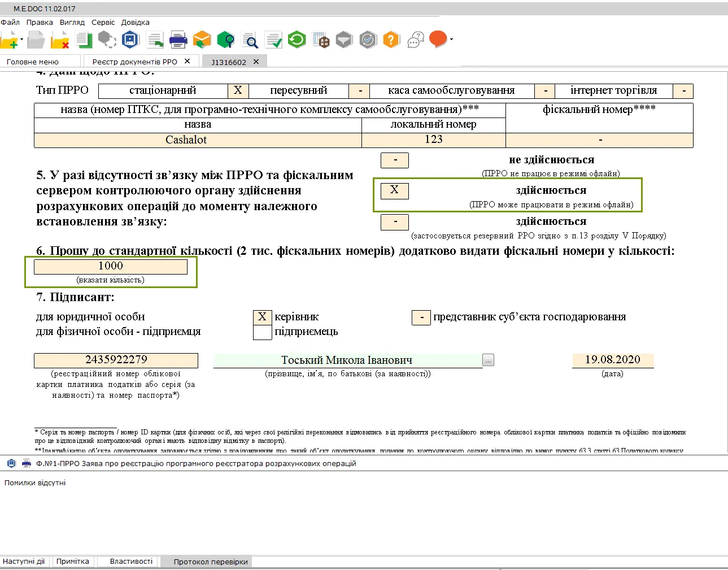Image resolution: width=728 pixels, height=570 pixels.
Task: Toggle the інтернет торгівля checkbox
Action: 683,91
